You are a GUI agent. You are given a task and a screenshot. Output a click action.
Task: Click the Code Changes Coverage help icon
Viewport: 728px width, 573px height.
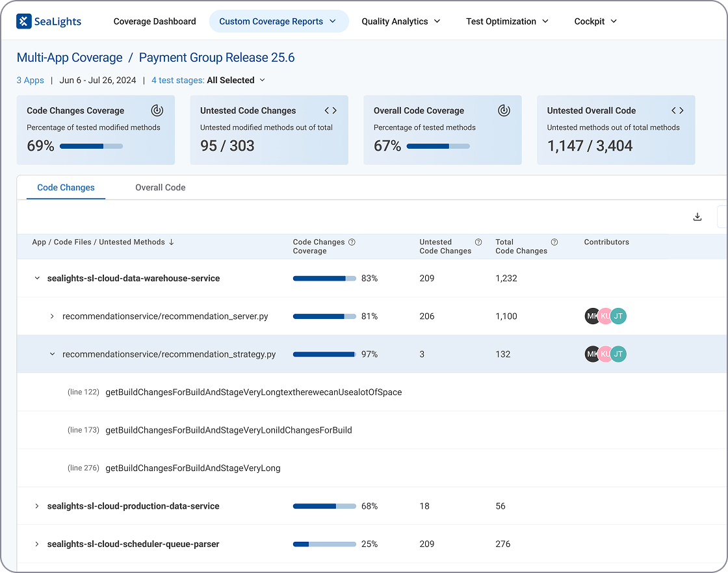(x=352, y=242)
